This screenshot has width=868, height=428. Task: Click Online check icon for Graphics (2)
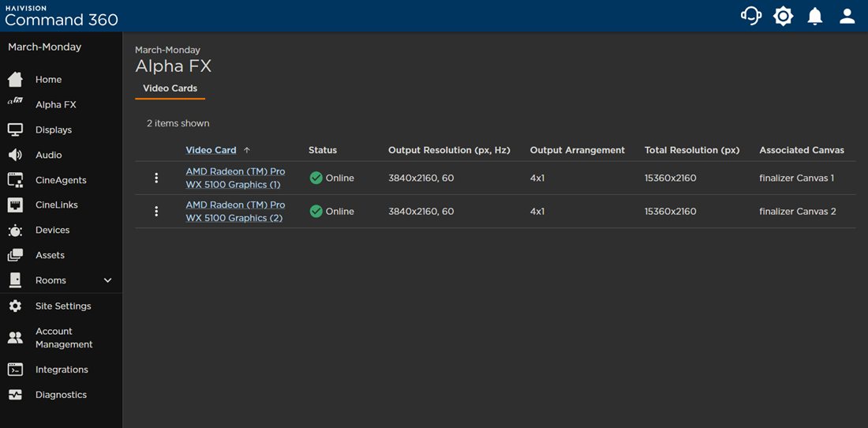click(x=316, y=211)
